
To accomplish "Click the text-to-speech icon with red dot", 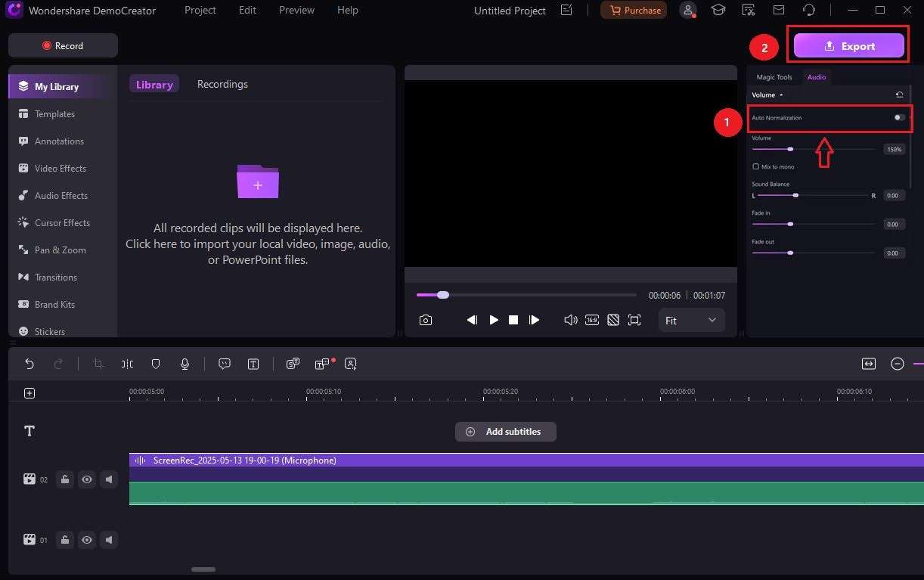I will 322,364.
